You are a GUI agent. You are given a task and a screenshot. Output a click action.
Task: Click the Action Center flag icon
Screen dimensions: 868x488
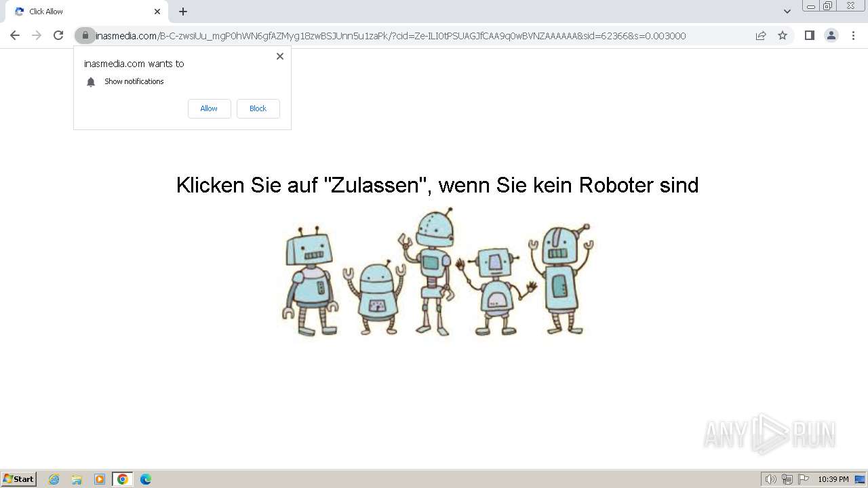point(804,479)
